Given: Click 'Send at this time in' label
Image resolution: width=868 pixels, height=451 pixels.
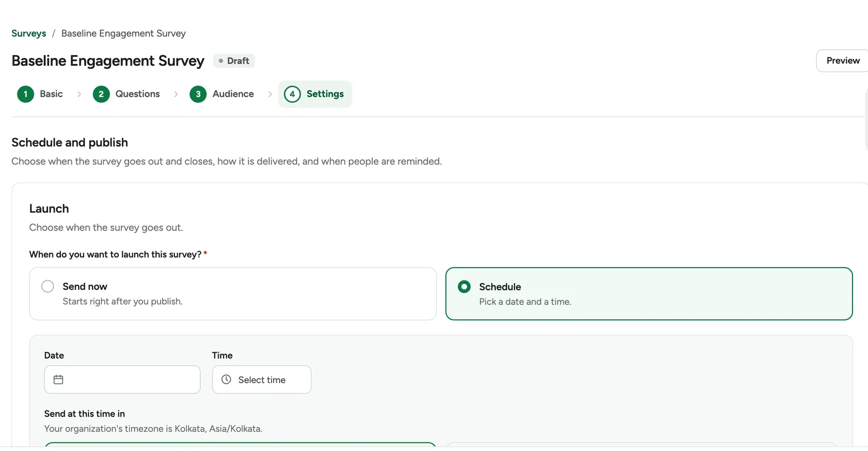Looking at the screenshot, I should (x=84, y=413).
